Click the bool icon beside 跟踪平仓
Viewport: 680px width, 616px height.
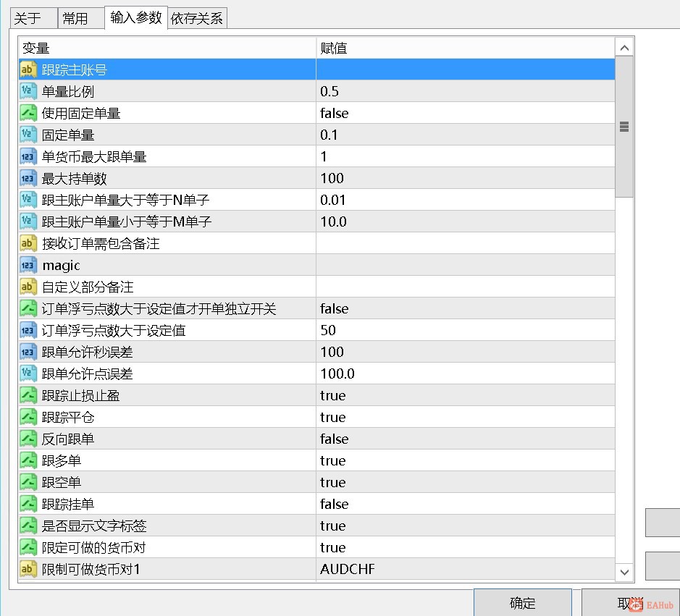coord(28,417)
